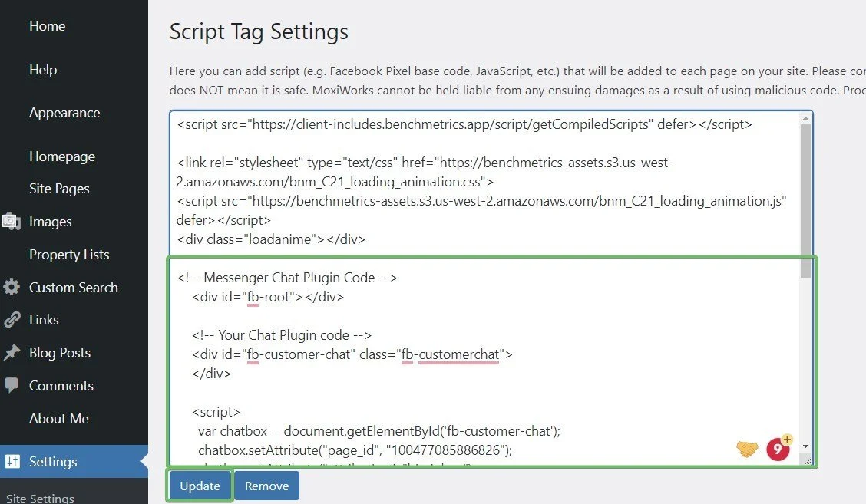
Task: Open the Homepage sidebar item
Action: tap(62, 156)
